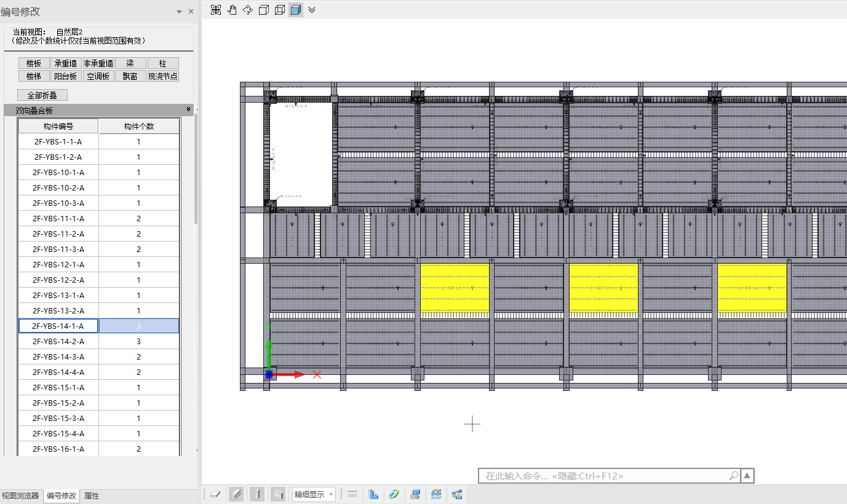
Task: Switch to the 视图浏览器 tab
Action: coord(20,496)
